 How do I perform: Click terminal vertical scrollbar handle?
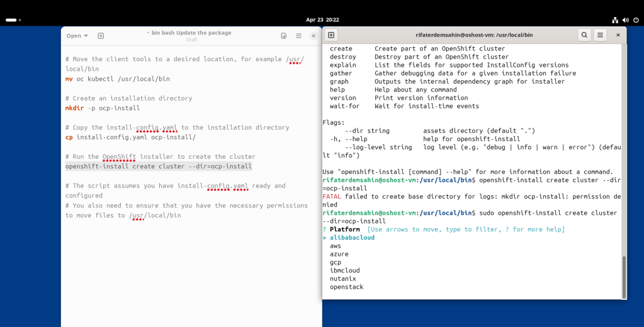click(624, 277)
